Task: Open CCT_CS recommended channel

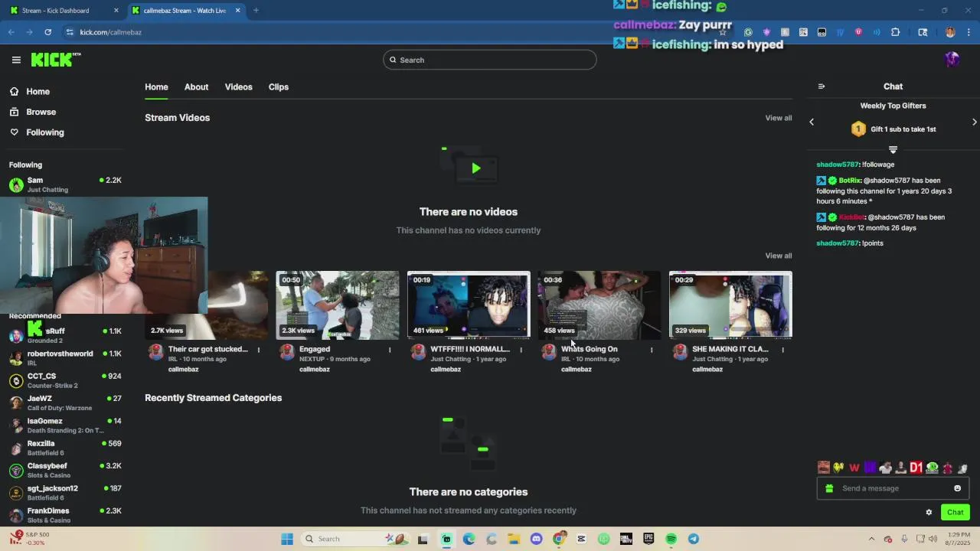Action: (x=65, y=380)
